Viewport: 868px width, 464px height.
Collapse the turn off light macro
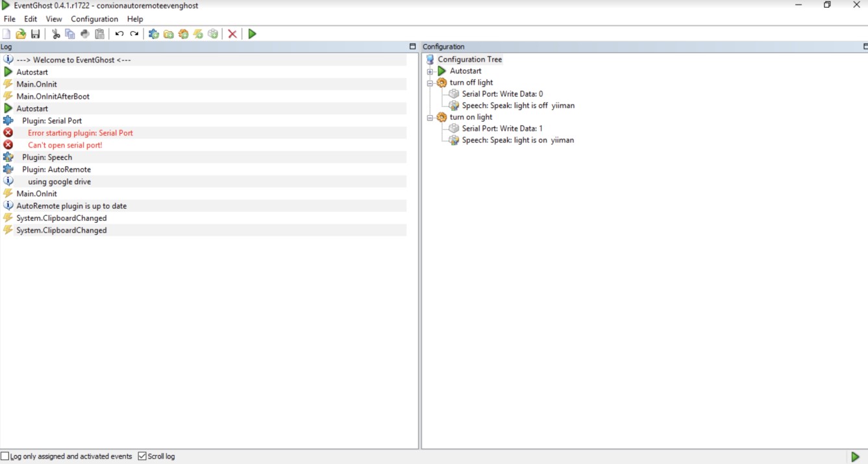(x=430, y=83)
